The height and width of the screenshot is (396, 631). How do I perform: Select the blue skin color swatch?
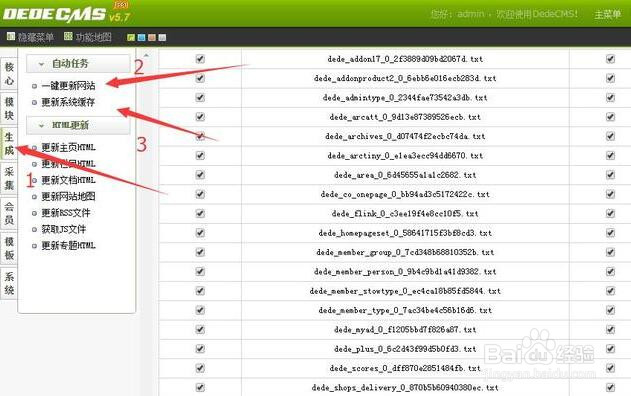point(141,37)
